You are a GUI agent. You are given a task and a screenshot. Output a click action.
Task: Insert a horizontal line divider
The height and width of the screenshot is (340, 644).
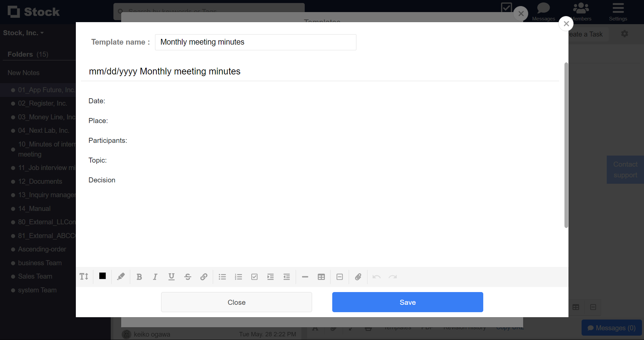click(x=305, y=277)
